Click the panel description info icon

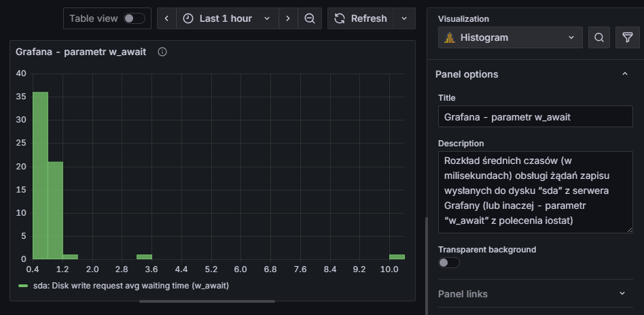click(162, 52)
